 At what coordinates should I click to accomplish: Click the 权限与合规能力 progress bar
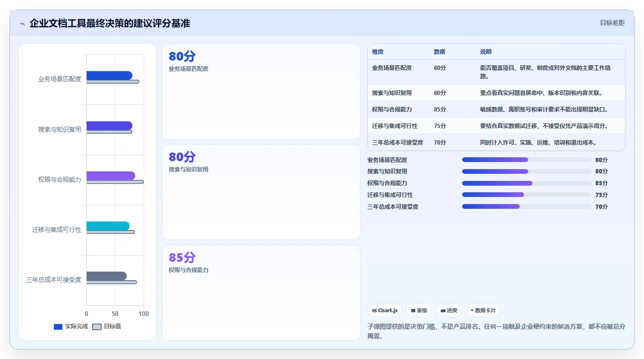tap(526, 183)
